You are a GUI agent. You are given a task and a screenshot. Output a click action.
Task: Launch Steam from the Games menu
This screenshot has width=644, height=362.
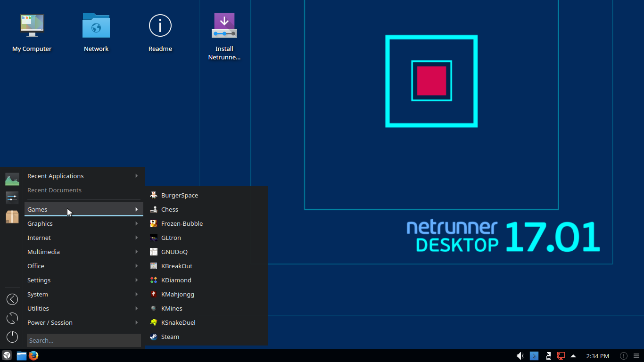coord(170,337)
